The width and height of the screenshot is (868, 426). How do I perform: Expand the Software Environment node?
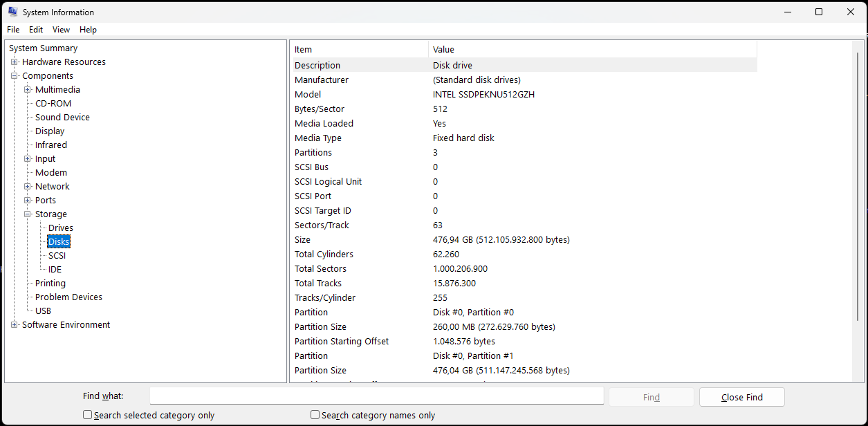click(x=15, y=324)
